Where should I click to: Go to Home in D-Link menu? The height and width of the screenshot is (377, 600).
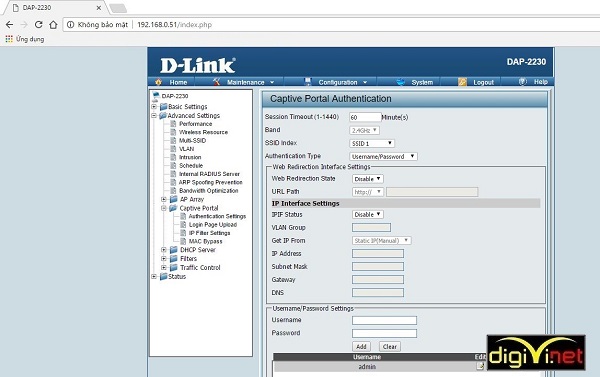tap(178, 82)
